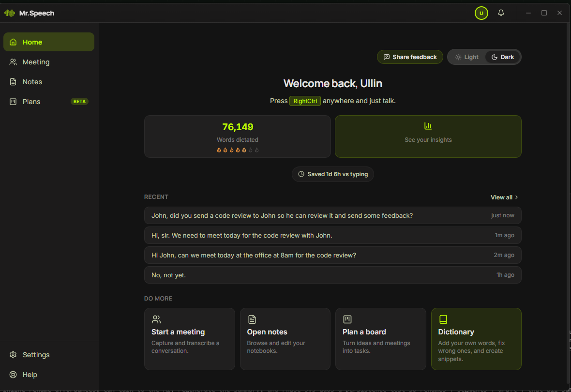This screenshot has height=392, width=571.
Task: Open recent entry 'No, not yet.'
Action: click(x=333, y=275)
